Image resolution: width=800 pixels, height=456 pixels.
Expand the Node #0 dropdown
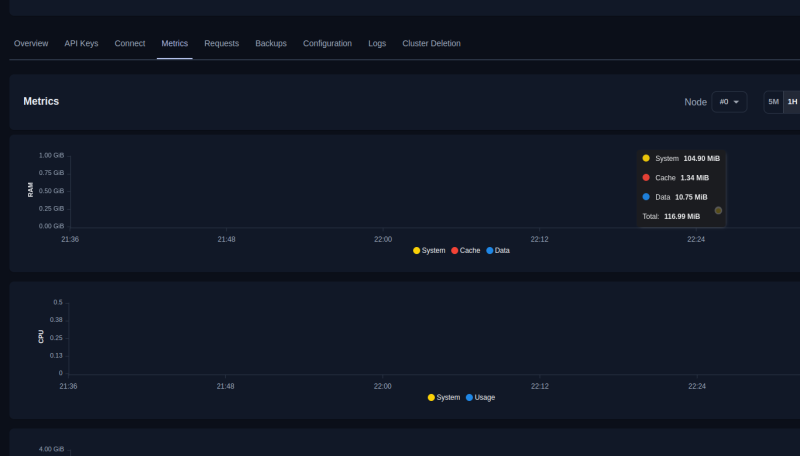pos(729,102)
